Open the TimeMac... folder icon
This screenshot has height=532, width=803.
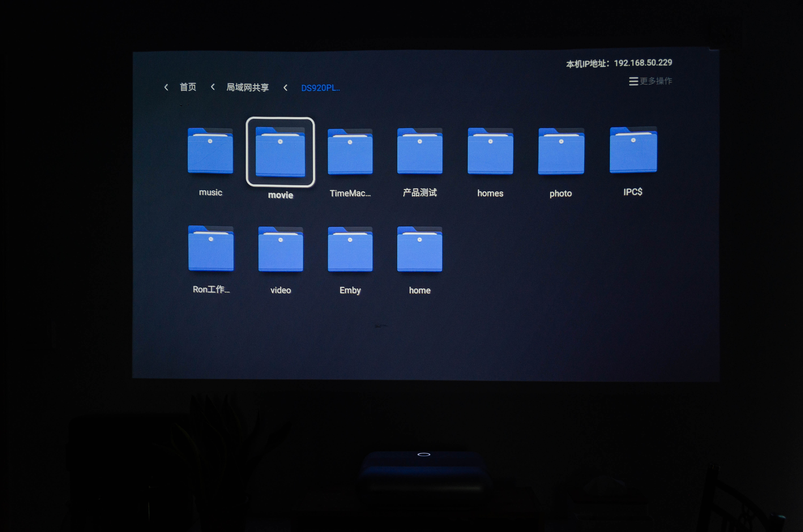point(350,152)
